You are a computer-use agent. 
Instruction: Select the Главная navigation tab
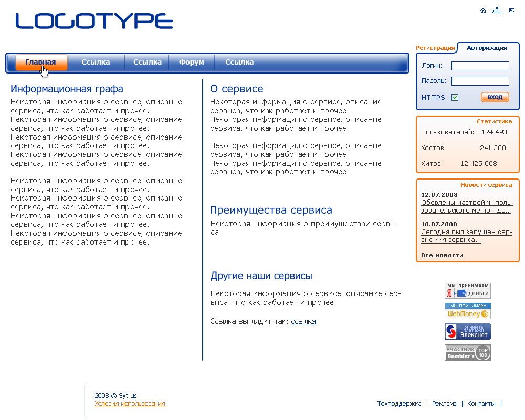(41, 62)
